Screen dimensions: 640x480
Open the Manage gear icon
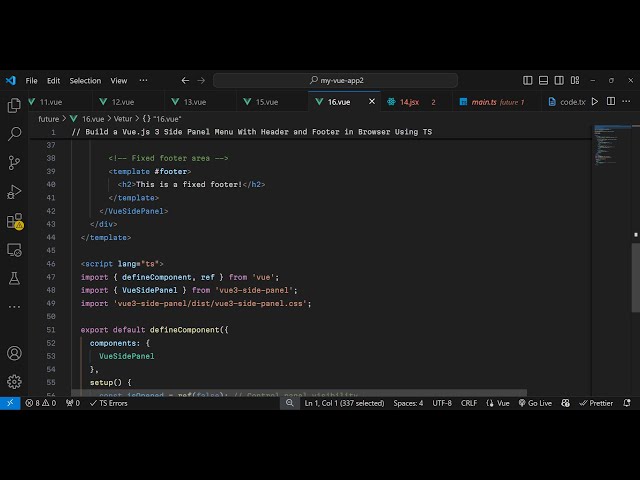click(x=14, y=381)
